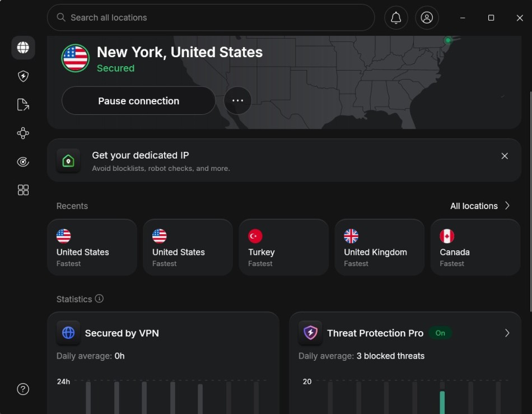Connect to second United States recent card
Screen dimensions: 532x414
tap(188, 248)
